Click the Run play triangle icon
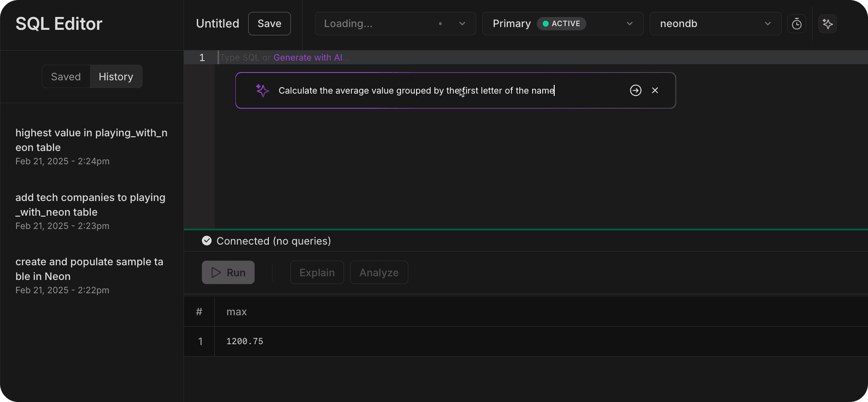Image resolution: width=868 pixels, height=402 pixels. pyautogui.click(x=216, y=273)
